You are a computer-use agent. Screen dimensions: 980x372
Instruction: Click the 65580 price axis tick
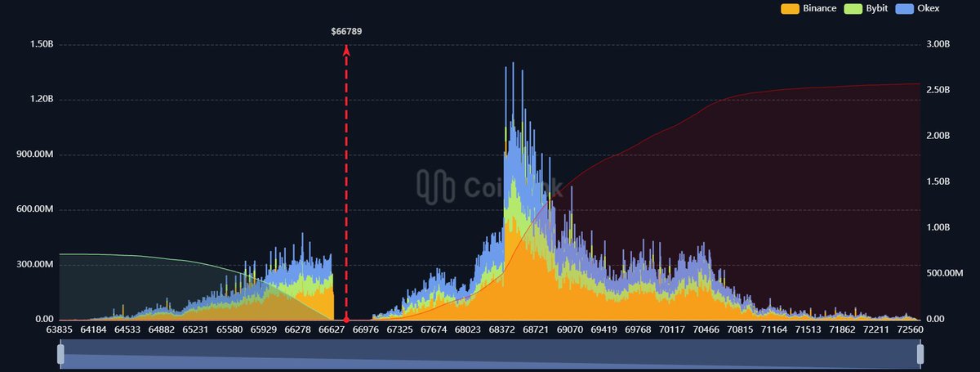[x=229, y=330]
